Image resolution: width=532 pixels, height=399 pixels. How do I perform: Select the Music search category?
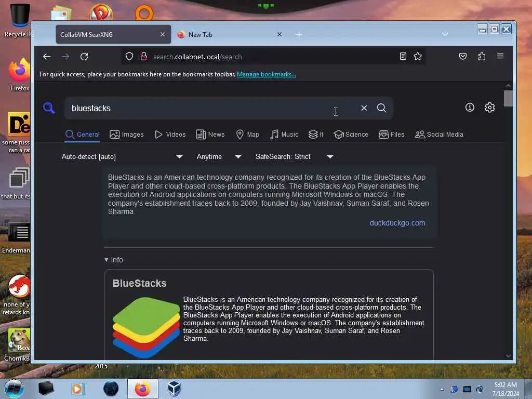284,135
